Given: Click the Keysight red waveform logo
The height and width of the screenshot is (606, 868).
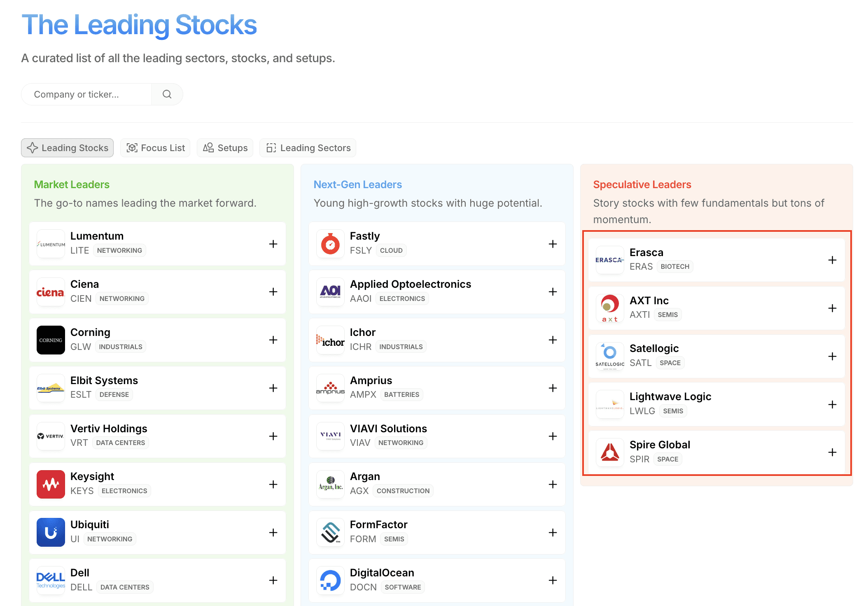Looking at the screenshot, I should (51, 484).
